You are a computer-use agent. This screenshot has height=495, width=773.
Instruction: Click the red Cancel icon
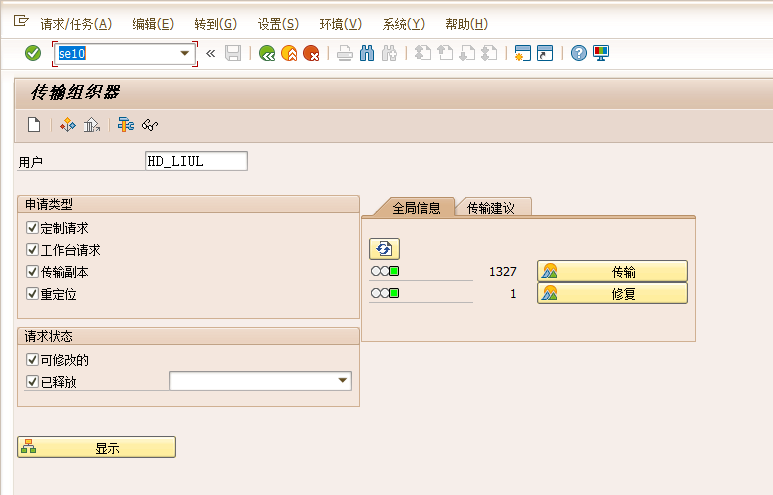[311, 53]
